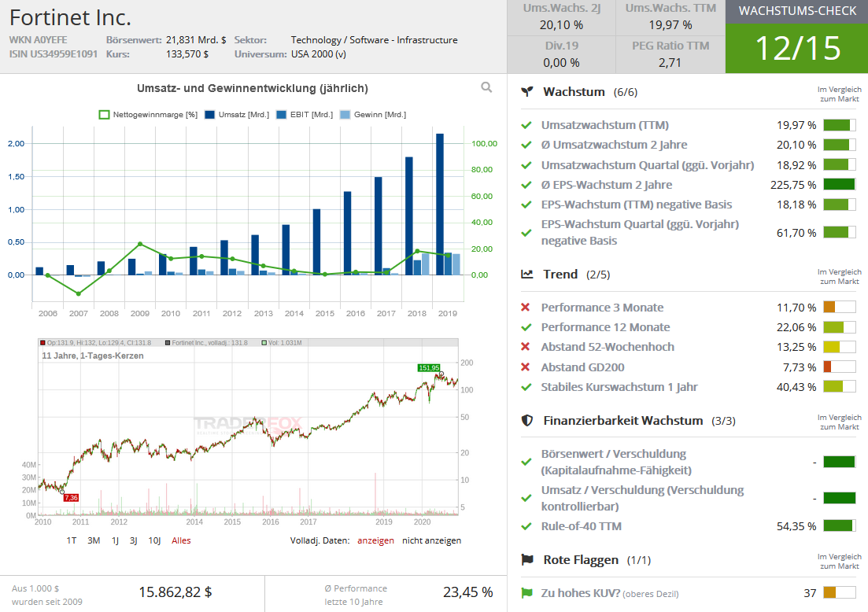Click the 7,36 low price marker
Screen dimensions: 868x612
coord(72,498)
